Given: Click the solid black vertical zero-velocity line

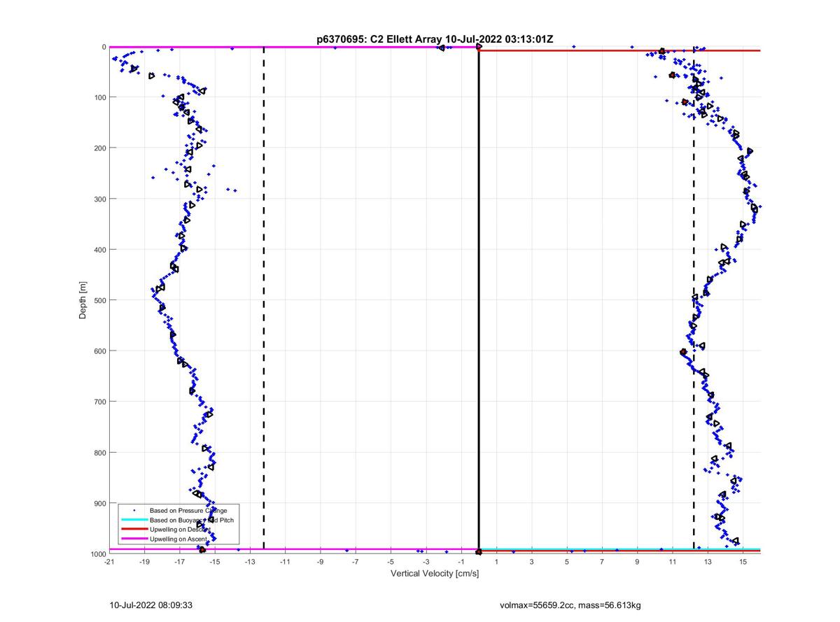Looking at the screenshot, I should click(479, 299).
